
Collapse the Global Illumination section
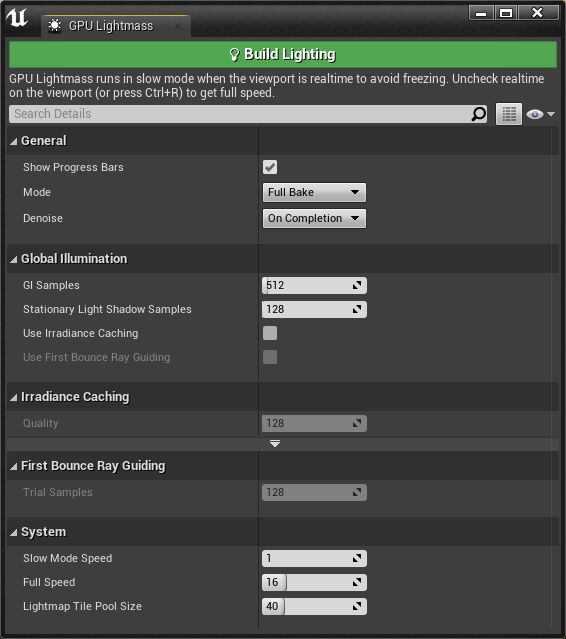pos(14,259)
